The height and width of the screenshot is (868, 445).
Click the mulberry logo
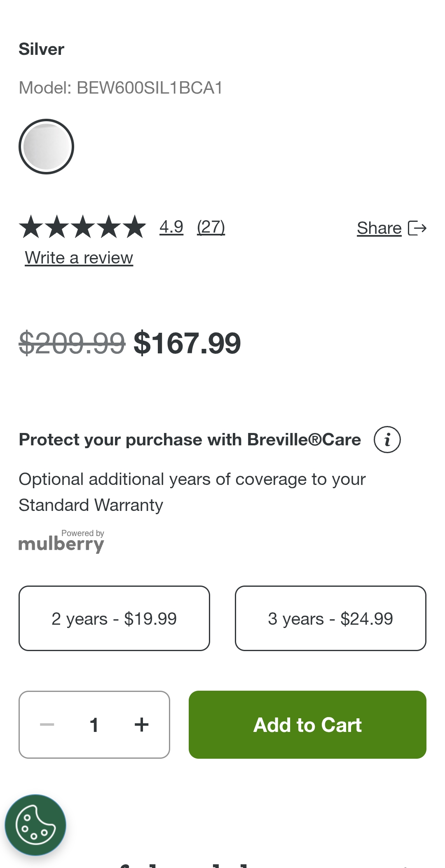(61, 541)
